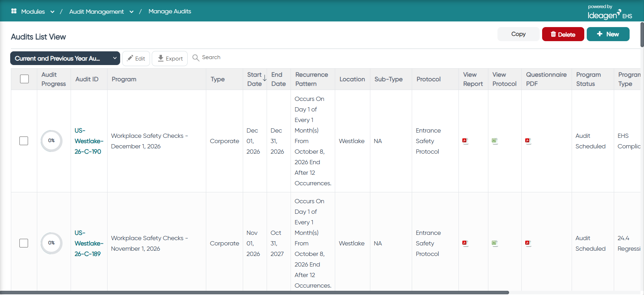Click "Workplace Safety Checks - December 1, 2026"
The width and height of the screenshot is (644, 295).
(x=149, y=141)
